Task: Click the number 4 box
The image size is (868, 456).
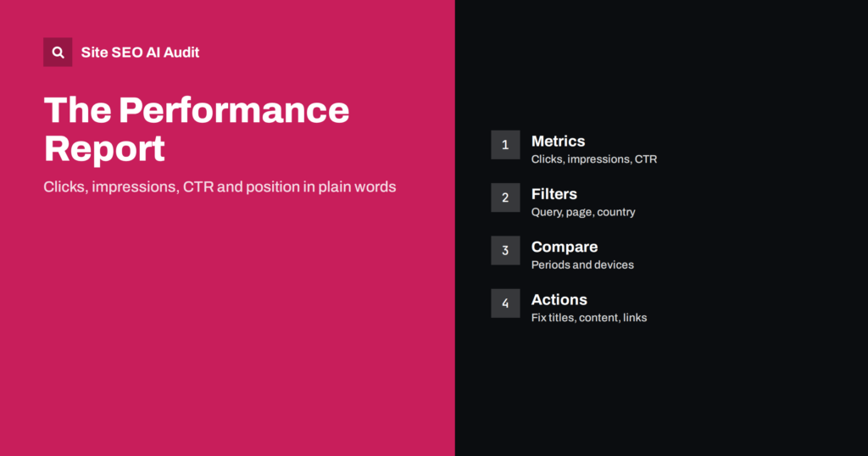Action: [505, 303]
